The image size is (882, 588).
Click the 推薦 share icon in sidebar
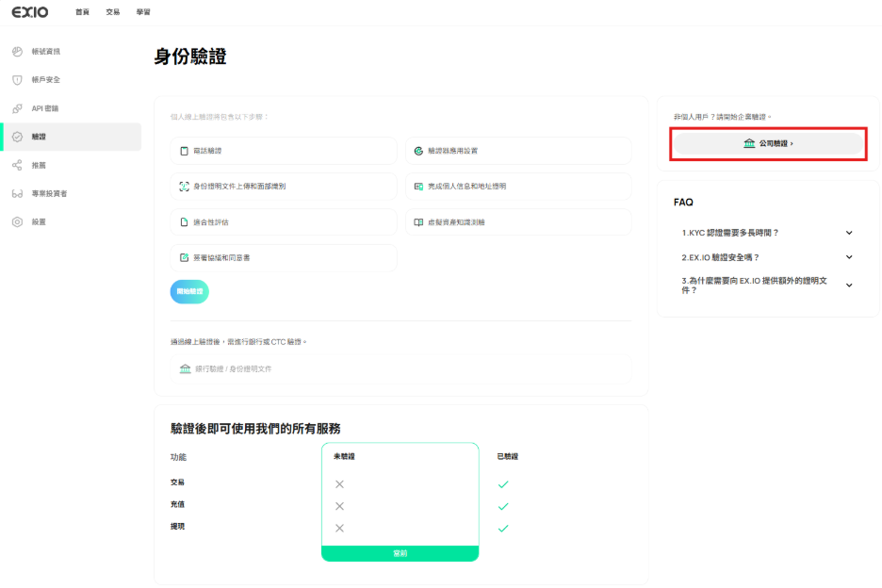tap(17, 165)
